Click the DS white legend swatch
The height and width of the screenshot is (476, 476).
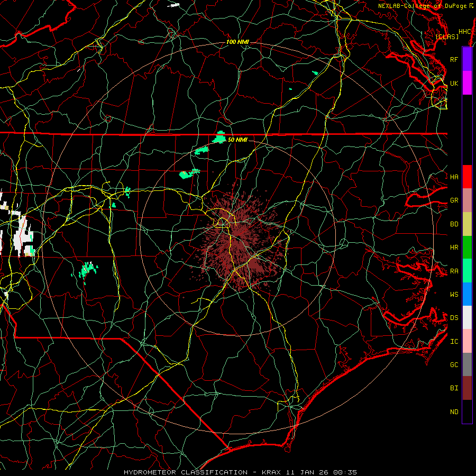coord(467,317)
